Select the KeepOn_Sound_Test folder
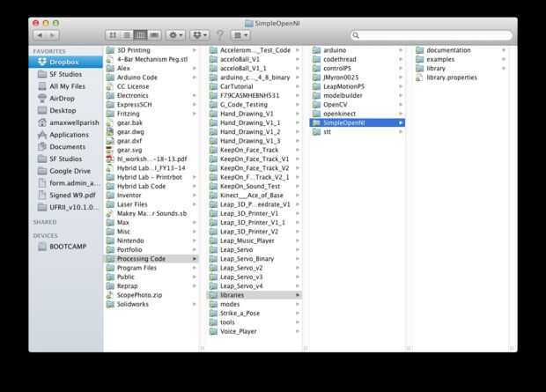 255,186
